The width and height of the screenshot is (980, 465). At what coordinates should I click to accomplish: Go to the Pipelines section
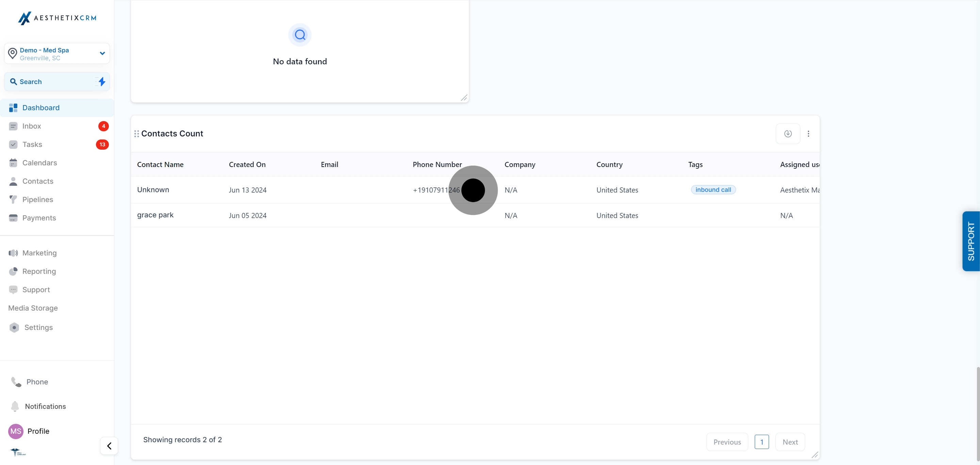coord(38,200)
